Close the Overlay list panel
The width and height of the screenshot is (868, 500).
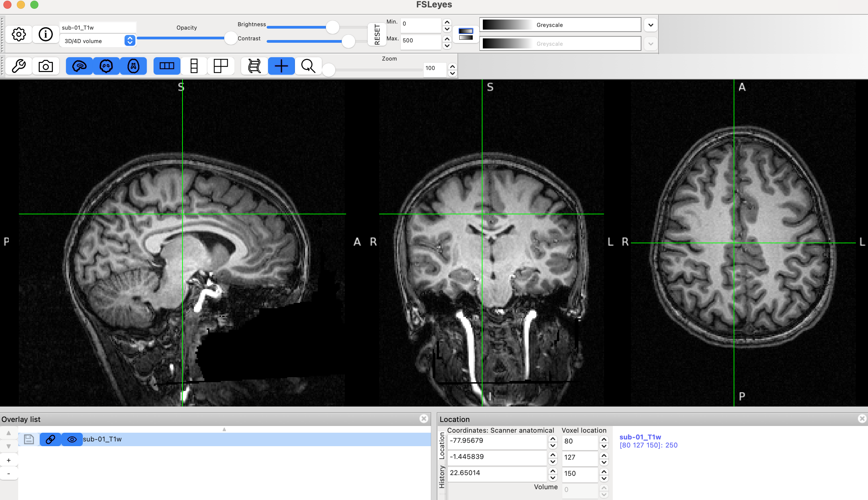coord(424,419)
